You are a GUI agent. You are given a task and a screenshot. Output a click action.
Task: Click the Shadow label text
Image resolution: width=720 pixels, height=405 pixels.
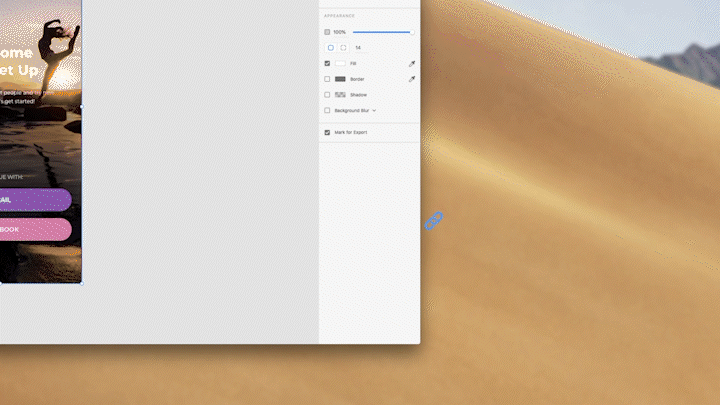tap(359, 95)
